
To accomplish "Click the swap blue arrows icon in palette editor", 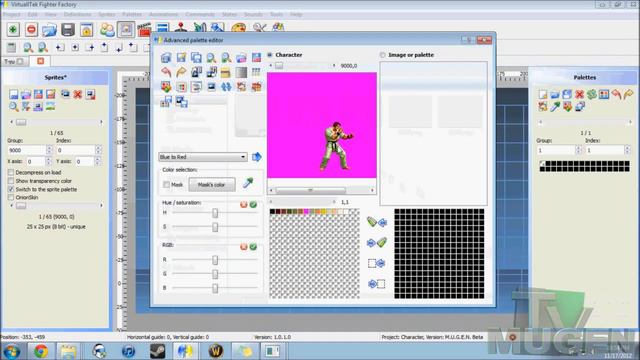I will (x=226, y=87).
